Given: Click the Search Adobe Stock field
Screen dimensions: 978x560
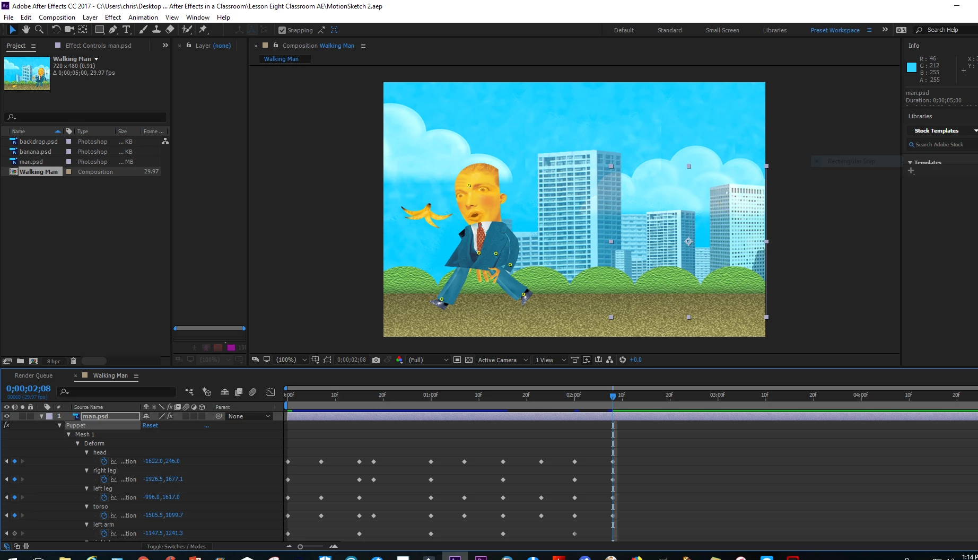Looking at the screenshot, I should click(x=942, y=144).
